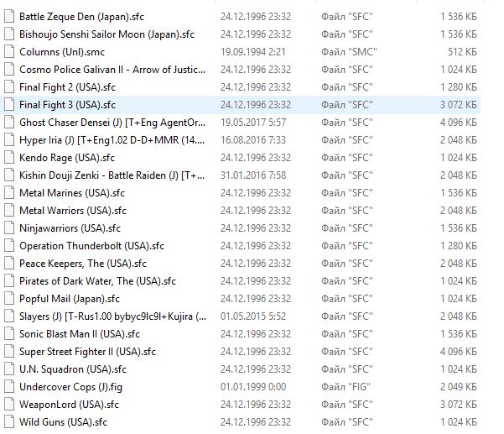Click the file icon of Operation Thunderbolt
504x434 pixels.
tap(9, 246)
